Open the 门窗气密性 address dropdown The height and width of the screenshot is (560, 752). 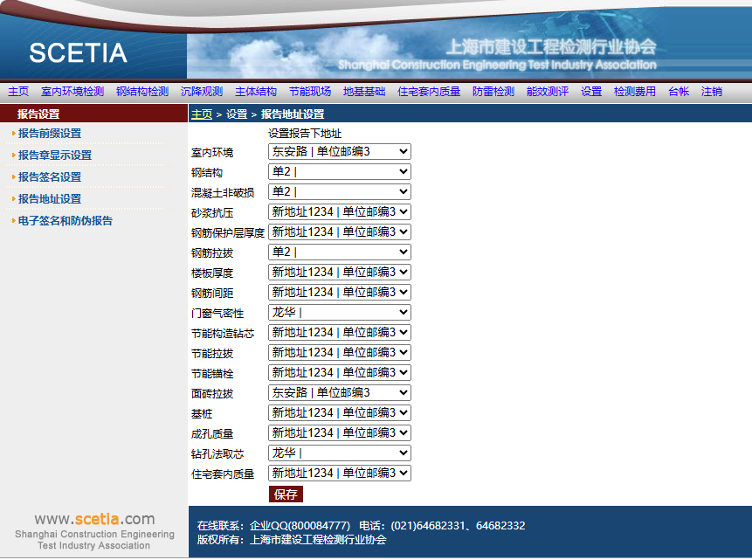coord(339,313)
